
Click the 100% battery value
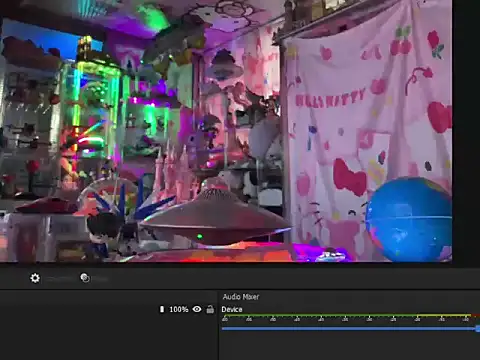179,309
